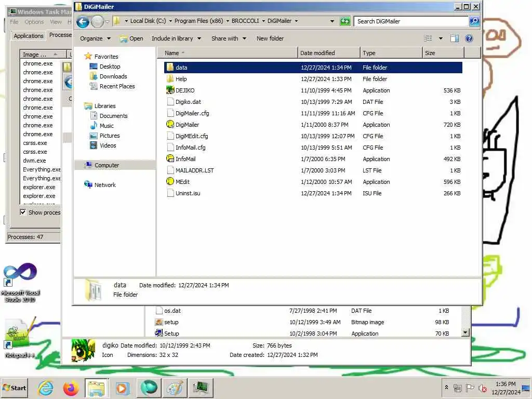Select the DigiMailer application smiley icon
The width and height of the screenshot is (532, 399).
(x=170, y=125)
